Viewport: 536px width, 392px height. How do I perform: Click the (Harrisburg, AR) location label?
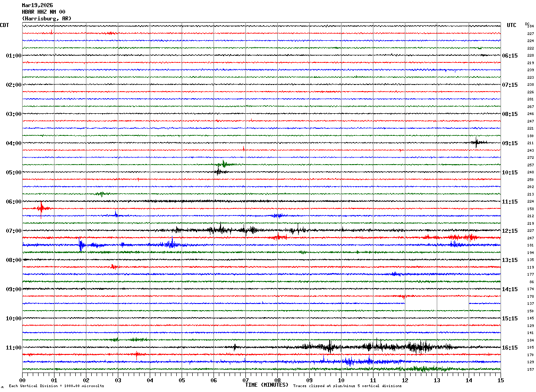tap(47, 19)
